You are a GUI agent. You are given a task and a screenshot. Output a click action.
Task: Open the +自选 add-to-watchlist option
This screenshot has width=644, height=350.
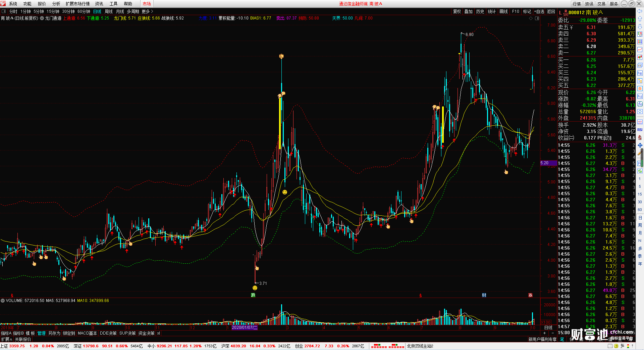point(539,11)
